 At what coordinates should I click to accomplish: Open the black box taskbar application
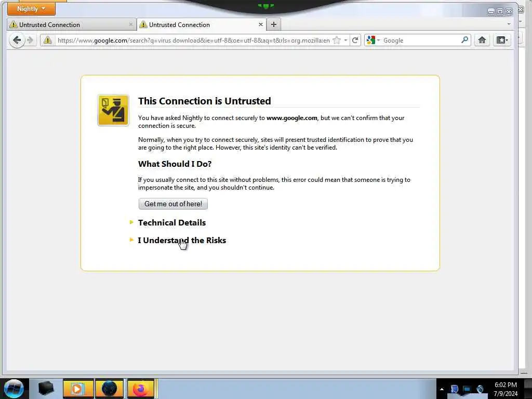[x=46, y=389]
